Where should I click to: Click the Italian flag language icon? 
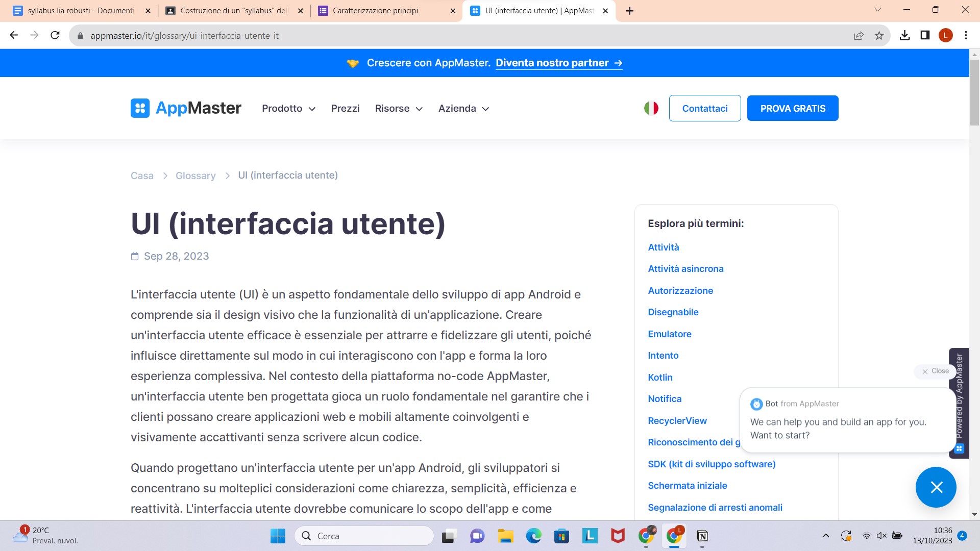coord(651,108)
